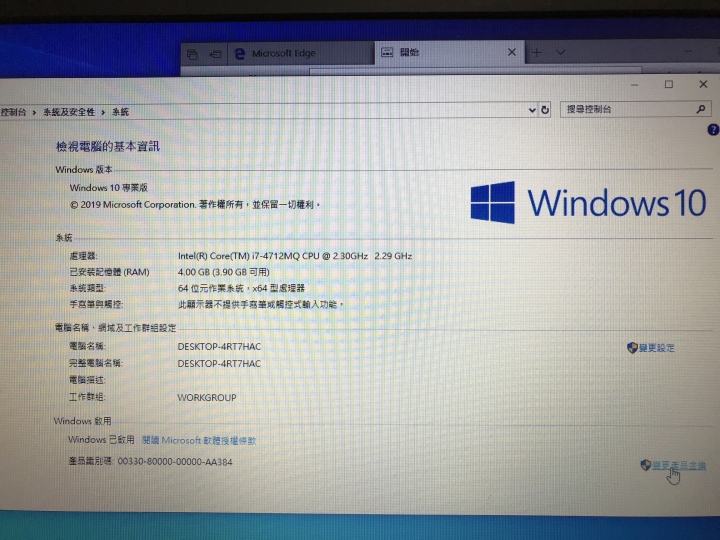Click product ID 00330-80000-00000-AA384
This screenshot has width=720, height=540.
(x=175, y=461)
